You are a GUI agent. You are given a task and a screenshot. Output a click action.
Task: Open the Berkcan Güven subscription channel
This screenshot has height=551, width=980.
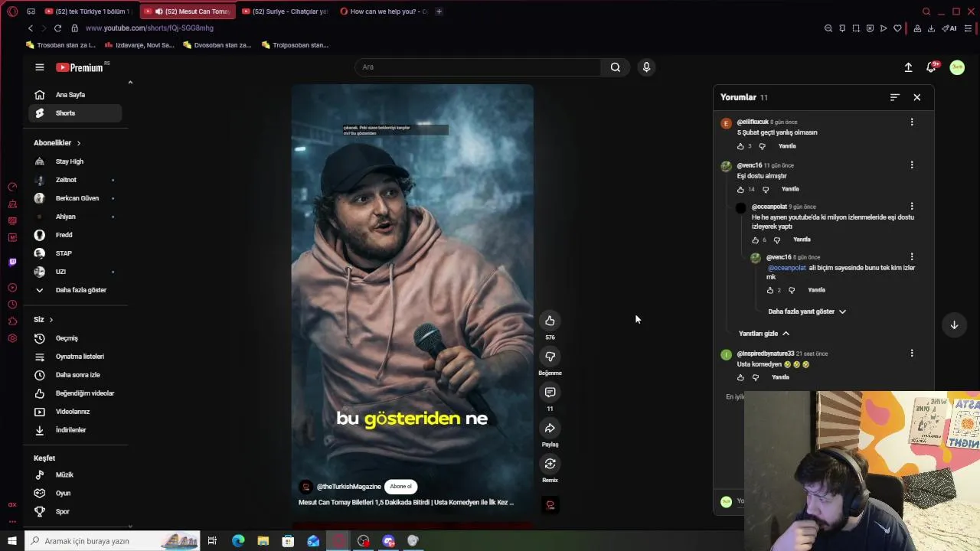pyautogui.click(x=75, y=198)
